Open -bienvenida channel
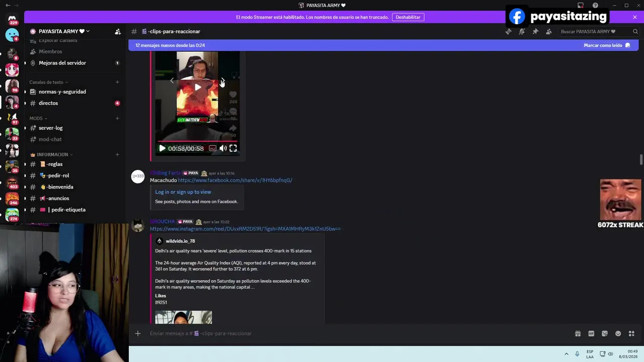 coord(56,187)
